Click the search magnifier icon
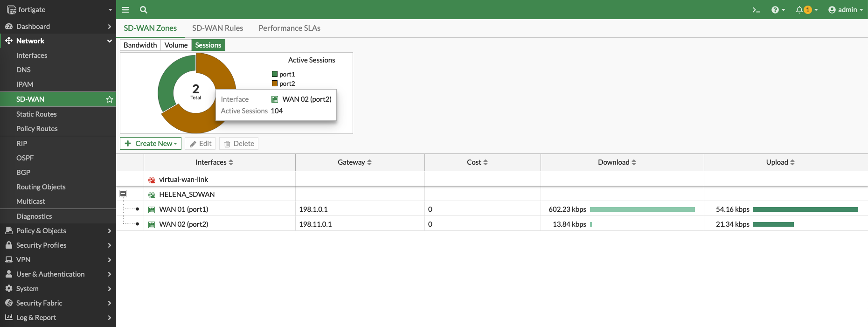This screenshot has width=868, height=327. click(x=144, y=10)
